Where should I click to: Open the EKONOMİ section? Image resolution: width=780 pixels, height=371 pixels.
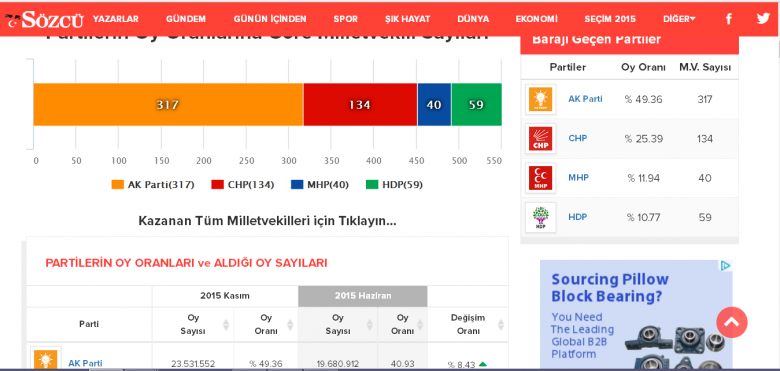(x=537, y=19)
